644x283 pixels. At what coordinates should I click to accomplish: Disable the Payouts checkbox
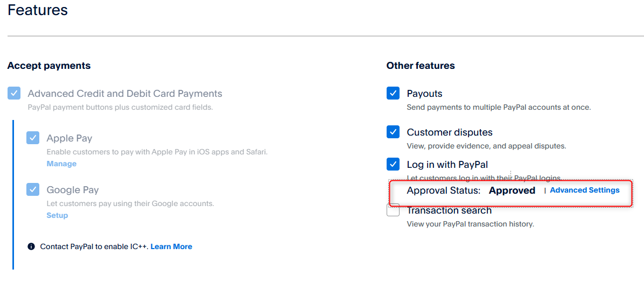(x=393, y=93)
